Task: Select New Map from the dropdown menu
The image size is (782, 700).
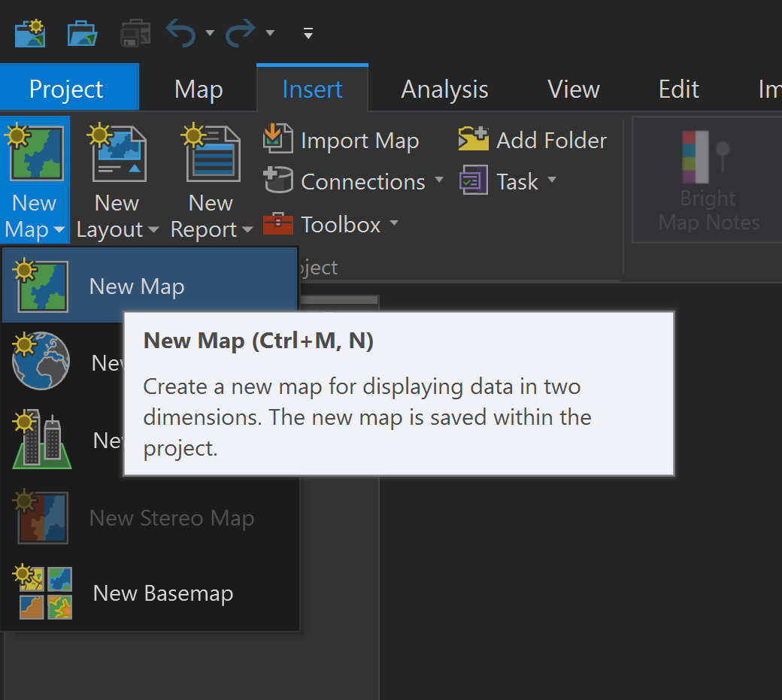Action: tap(136, 286)
